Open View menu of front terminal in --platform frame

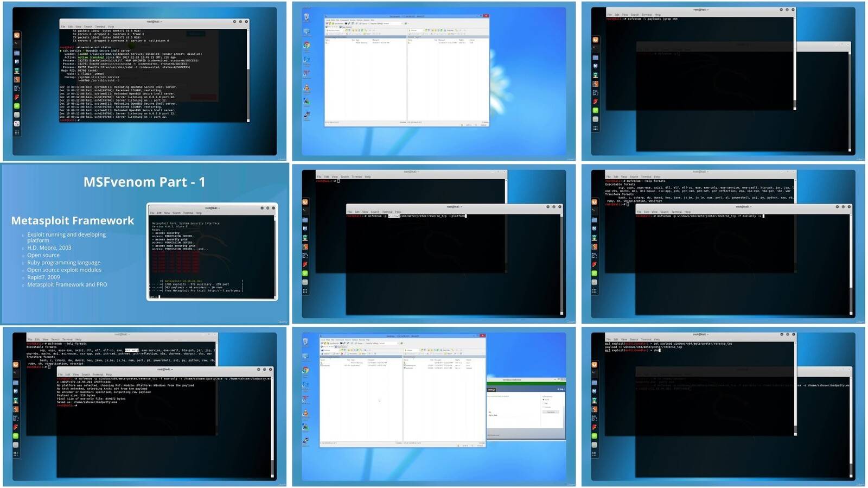coord(365,212)
